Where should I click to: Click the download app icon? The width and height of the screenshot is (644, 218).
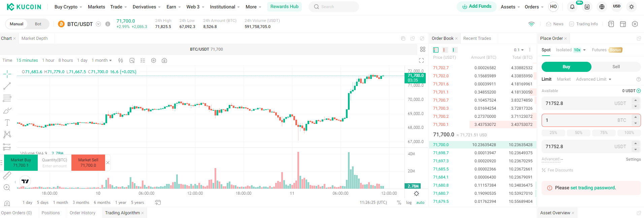coord(587,7)
